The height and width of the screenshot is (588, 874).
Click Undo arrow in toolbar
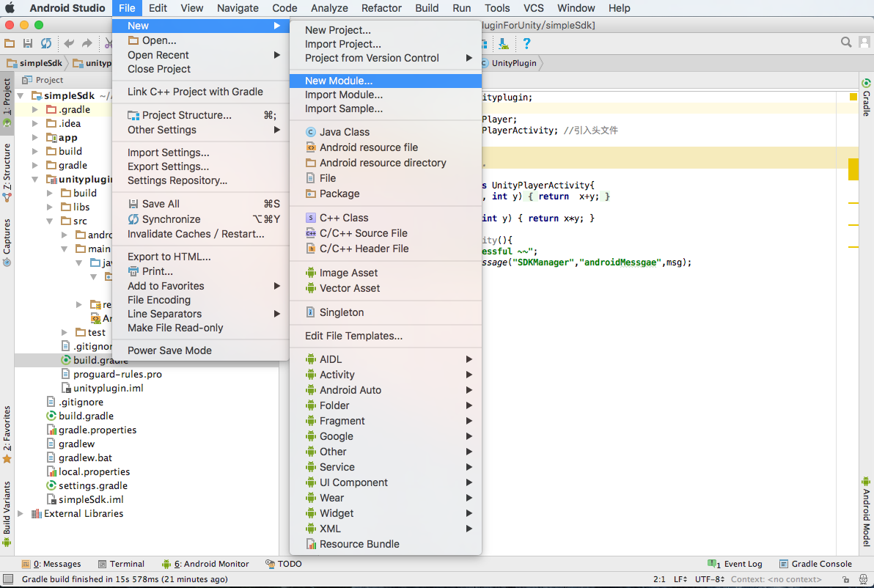point(69,43)
